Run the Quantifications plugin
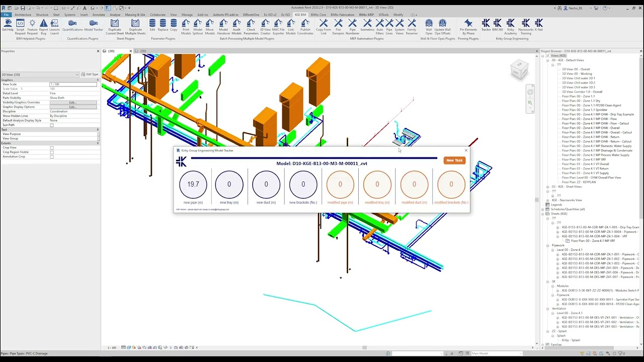 (x=72, y=26)
